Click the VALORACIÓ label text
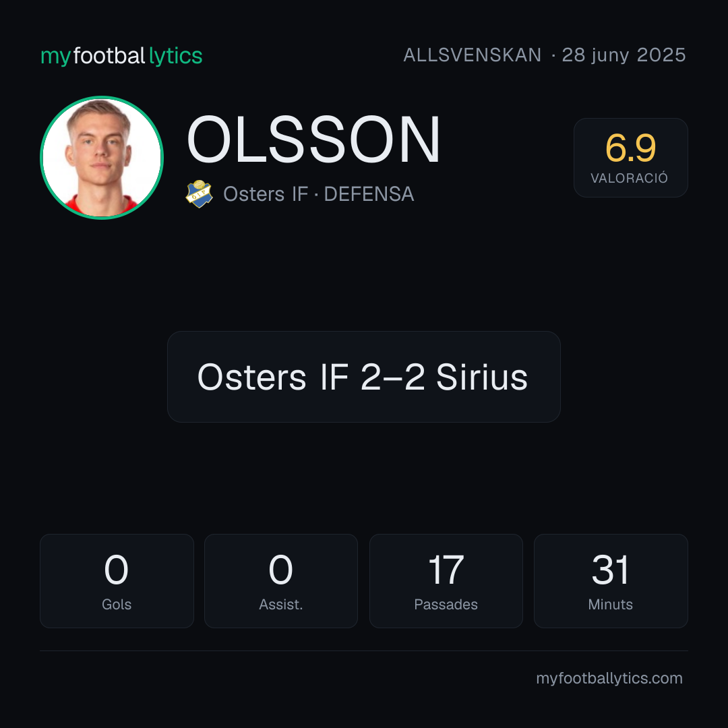The height and width of the screenshot is (728, 728). pos(629,178)
